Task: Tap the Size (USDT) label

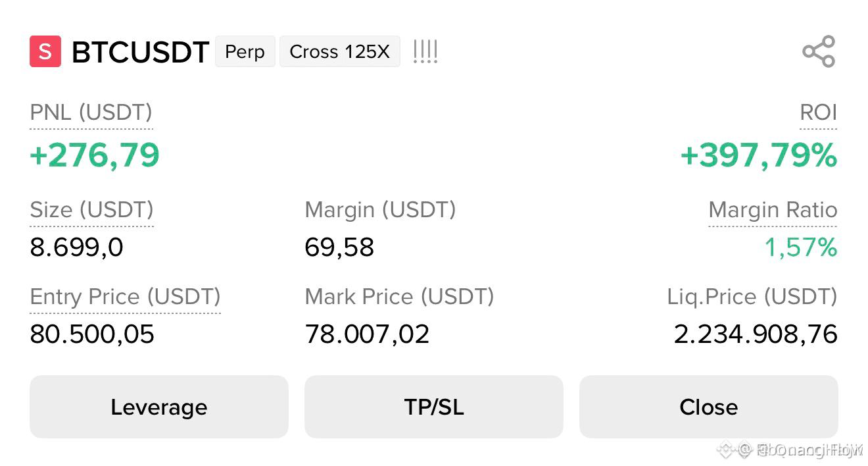Action: (x=91, y=210)
